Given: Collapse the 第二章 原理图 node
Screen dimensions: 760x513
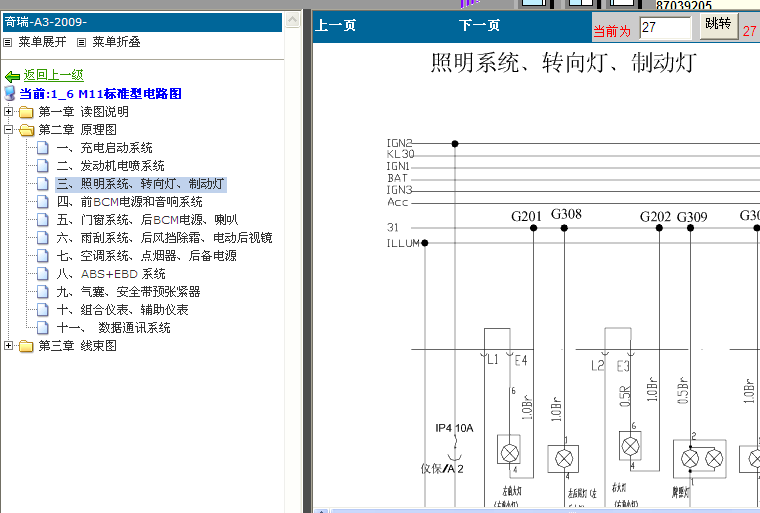Looking at the screenshot, I should coord(8,129).
